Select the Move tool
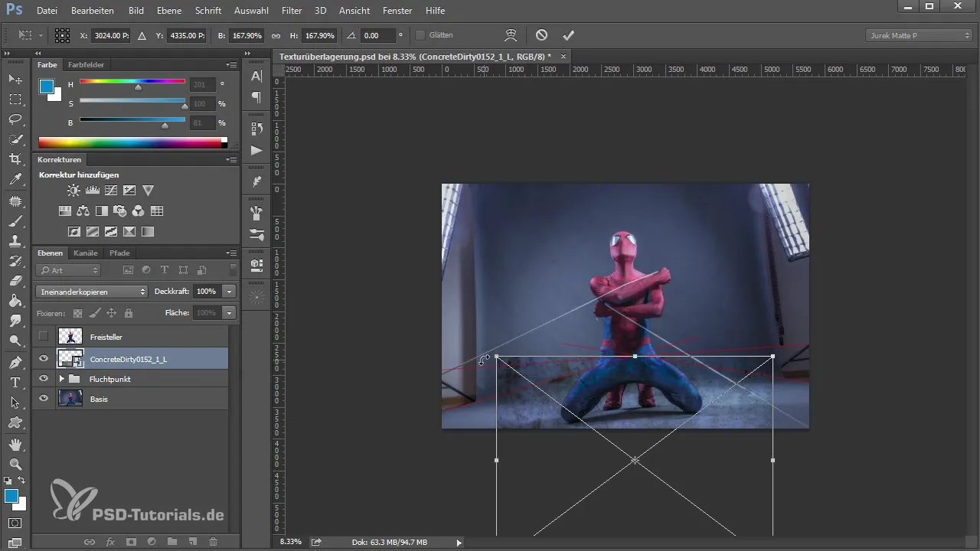The image size is (980, 551). tap(15, 79)
